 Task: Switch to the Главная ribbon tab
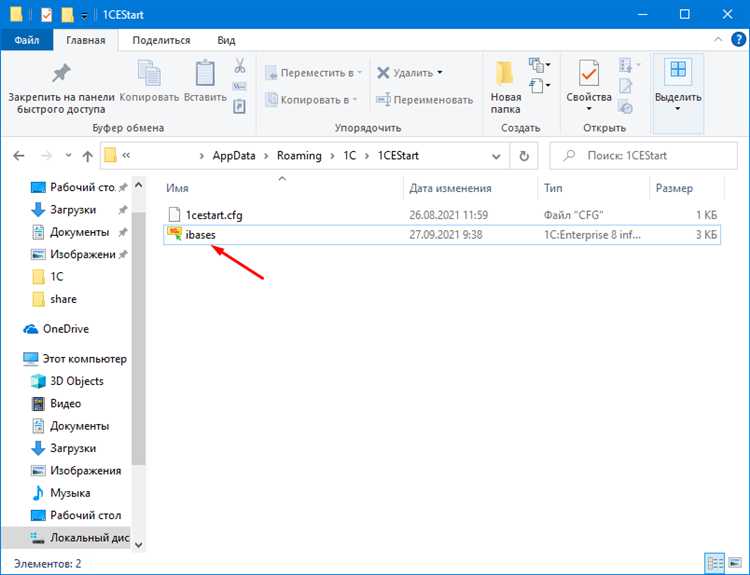coord(86,40)
